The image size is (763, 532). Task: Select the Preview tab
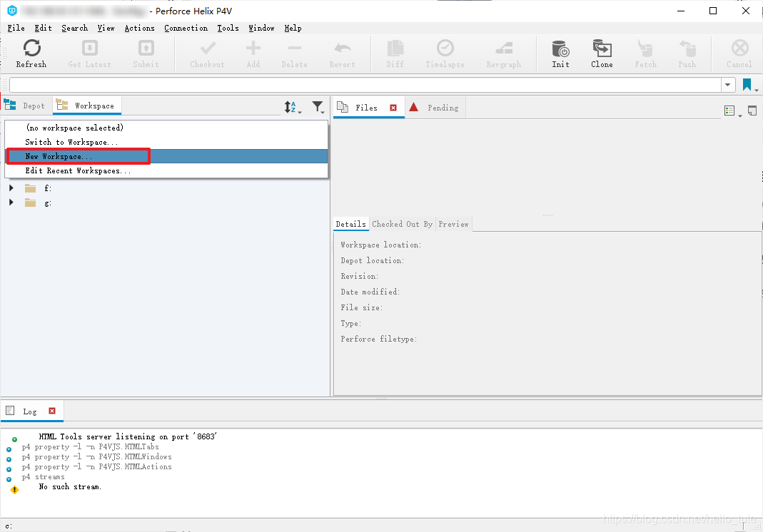(x=453, y=224)
